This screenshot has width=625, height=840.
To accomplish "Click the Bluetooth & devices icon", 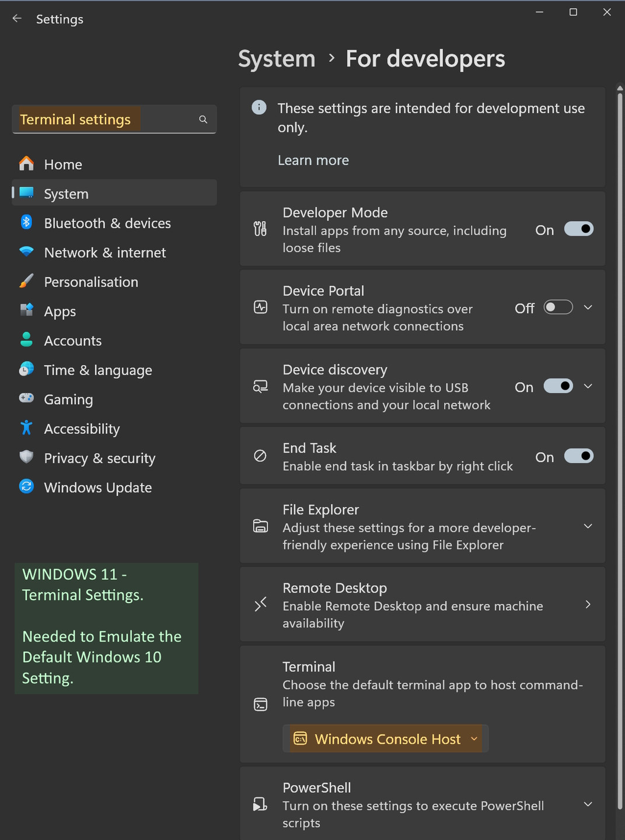I will coord(26,222).
